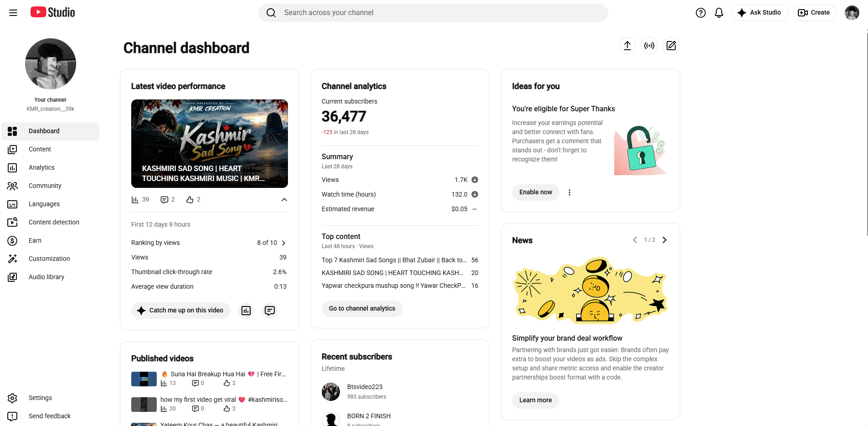868x426 pixels.
Task: Click the Create button
Action: click(x=815, y=13)
